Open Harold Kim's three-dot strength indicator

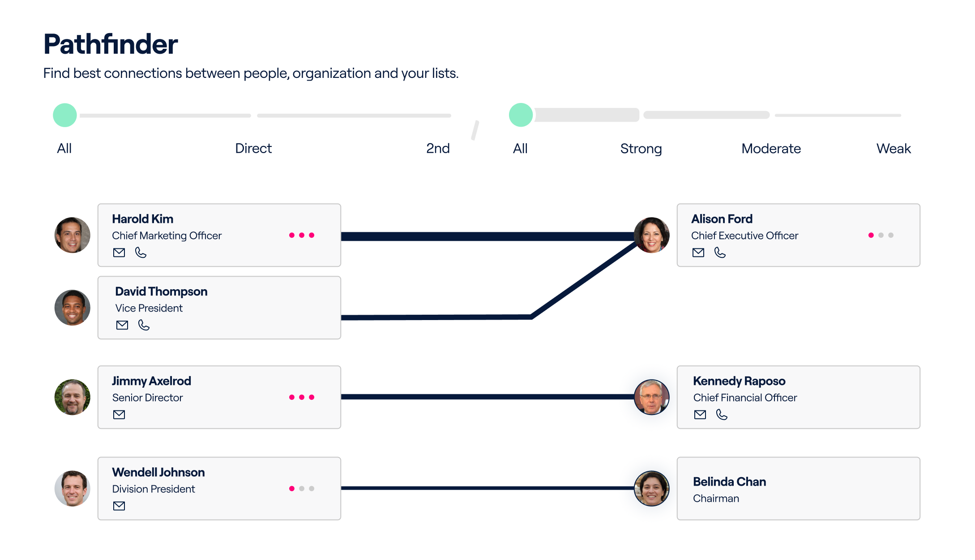(x=302, y=235)
